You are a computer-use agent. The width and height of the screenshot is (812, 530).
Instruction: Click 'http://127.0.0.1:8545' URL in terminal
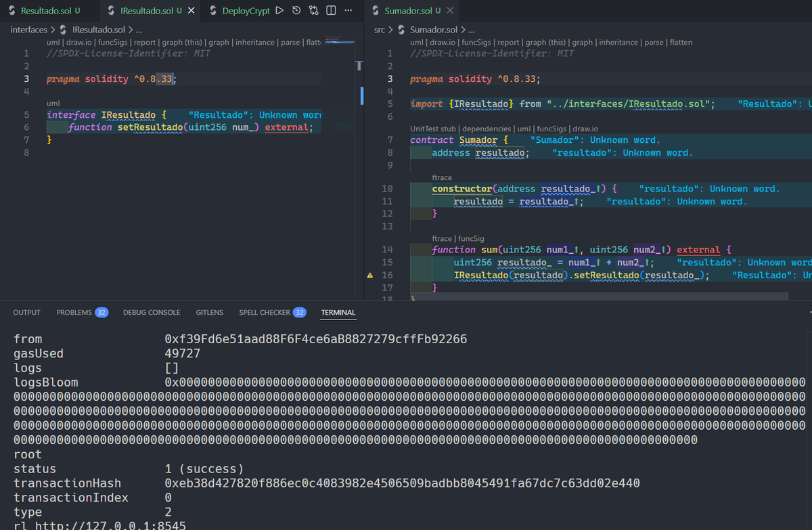pos(110,526)
